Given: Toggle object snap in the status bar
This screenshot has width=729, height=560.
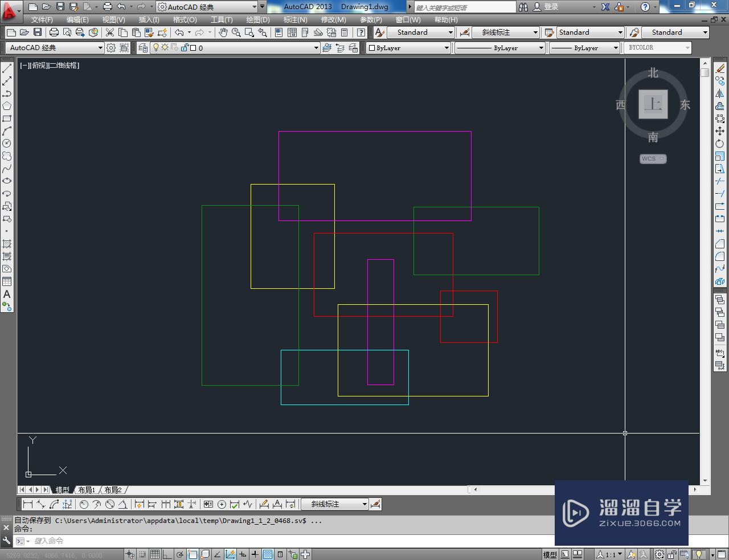Looking at the screenshot, I should click(192, 554).
